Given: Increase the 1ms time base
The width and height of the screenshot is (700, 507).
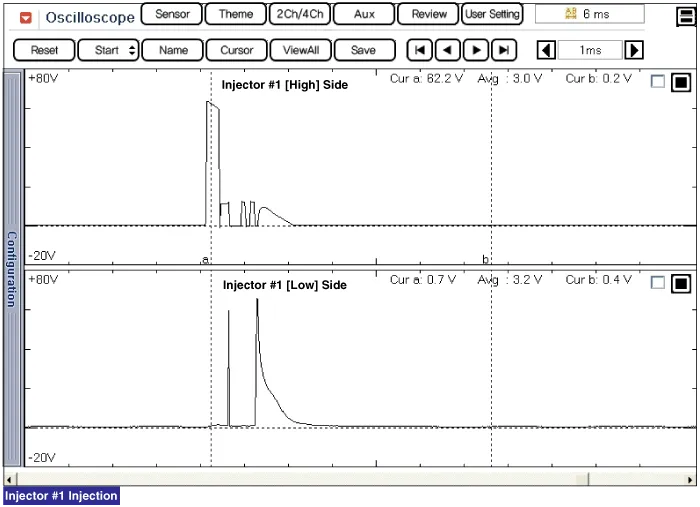Looking at the screenshot, I should [x=634, y=50].
